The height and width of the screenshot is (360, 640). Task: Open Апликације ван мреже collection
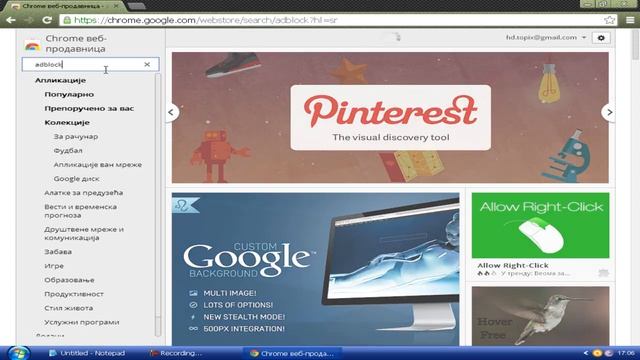(x=98, y=165)
